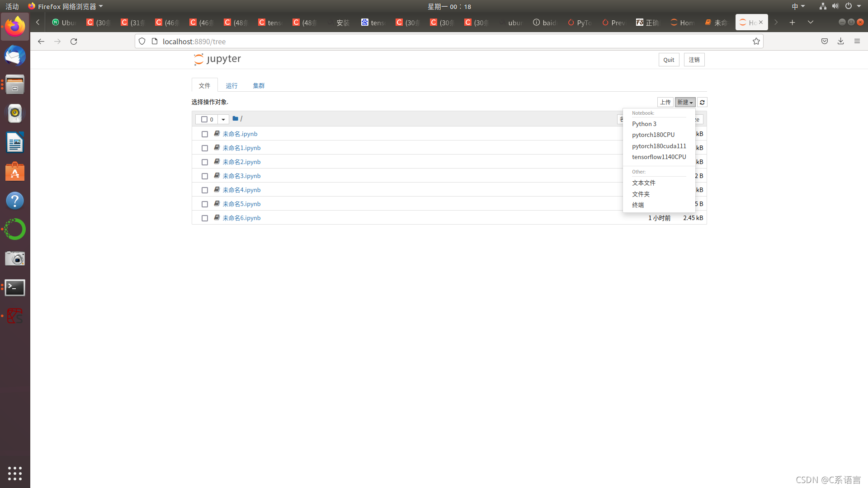868x488 pixels.
Task: Click the tracking protection shield icon
Action: [142, 42]
